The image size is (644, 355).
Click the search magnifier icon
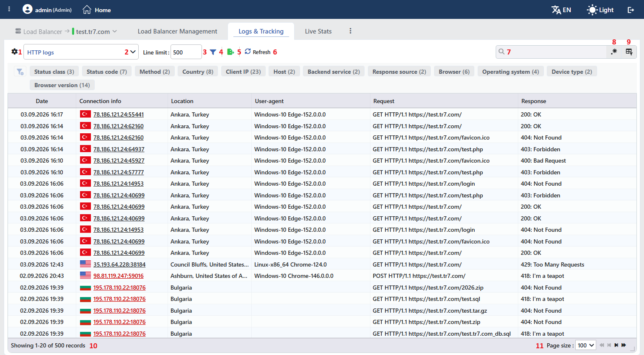[501, 52]
